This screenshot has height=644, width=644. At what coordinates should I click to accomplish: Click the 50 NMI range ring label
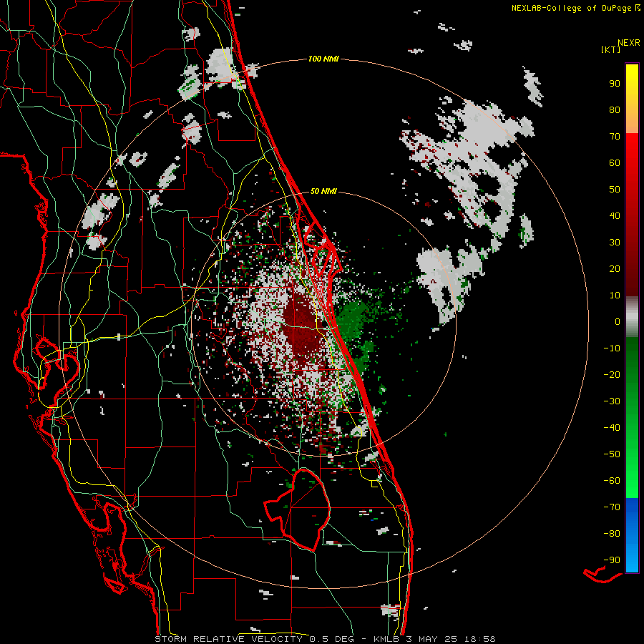coord(323,191)
